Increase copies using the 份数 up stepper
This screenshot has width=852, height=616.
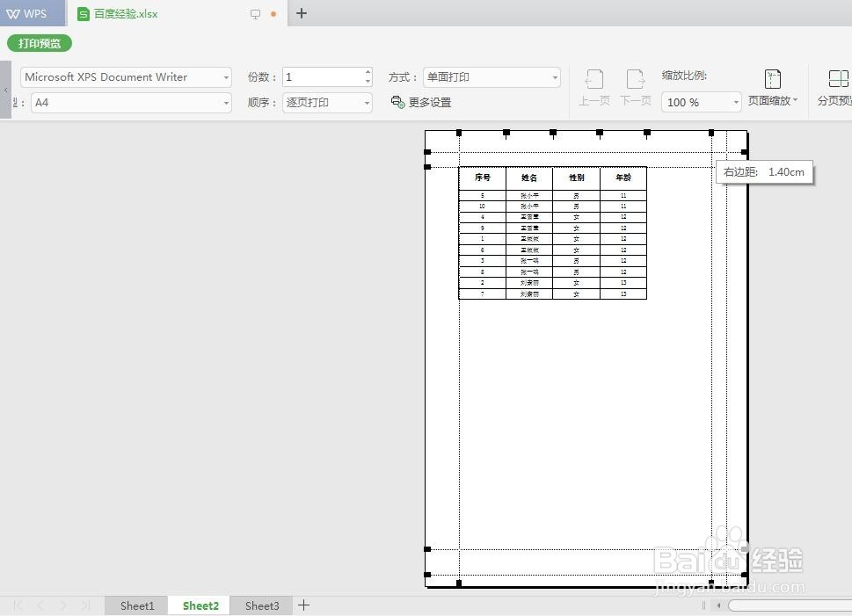[x=367, y=72]
